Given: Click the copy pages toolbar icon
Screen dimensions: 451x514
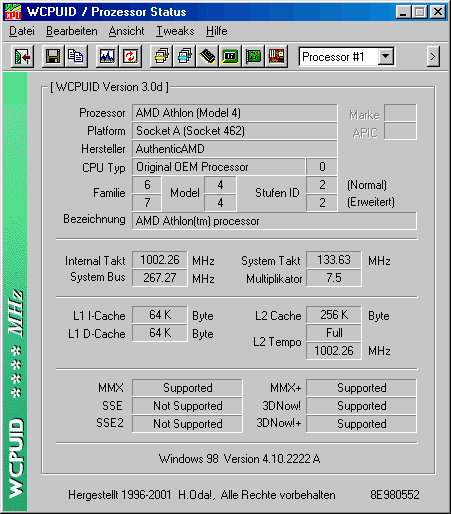Looking at the screenshot, I should (76, 57).
